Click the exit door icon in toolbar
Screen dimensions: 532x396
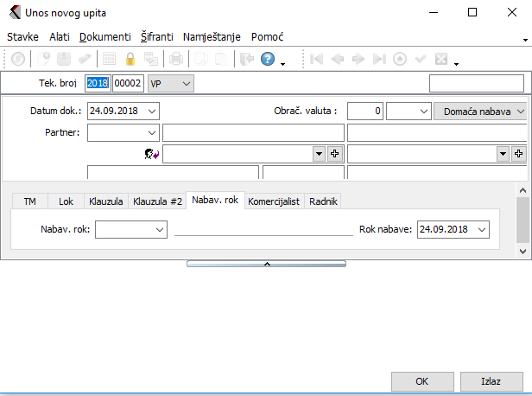245,60
